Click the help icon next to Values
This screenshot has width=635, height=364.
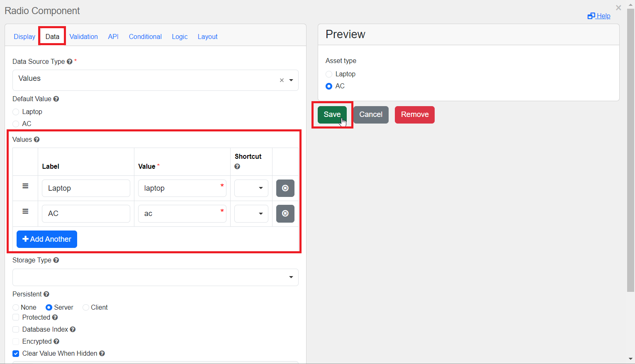point(36,139)
